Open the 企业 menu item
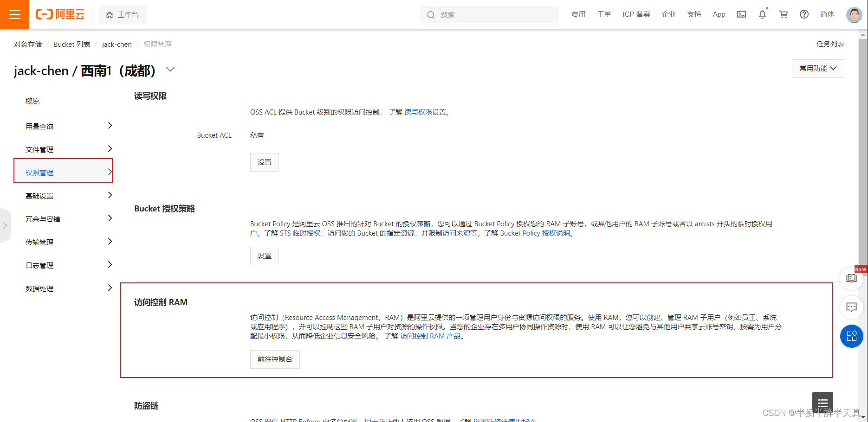The width and height of the screenshot is (868, 422). tap(669, 14)
